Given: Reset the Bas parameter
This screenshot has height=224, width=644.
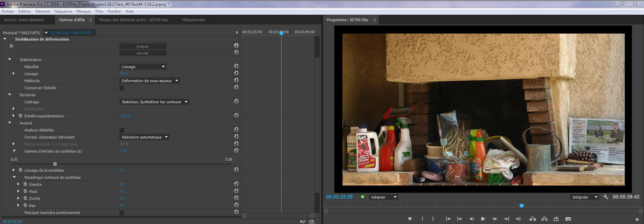Looking at the screenshot, I should click(236, 205).
